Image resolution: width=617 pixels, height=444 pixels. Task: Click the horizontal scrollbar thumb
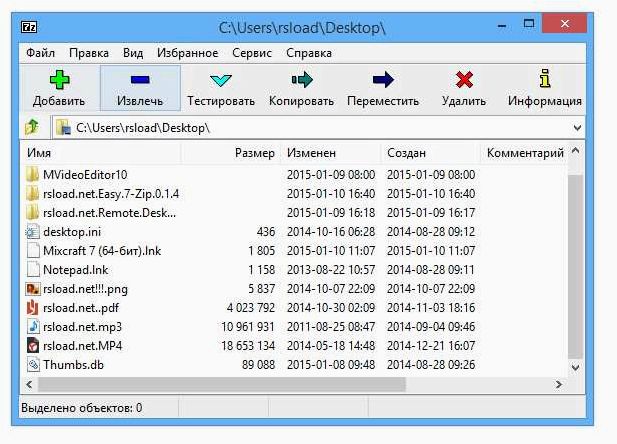pos(222,384)
